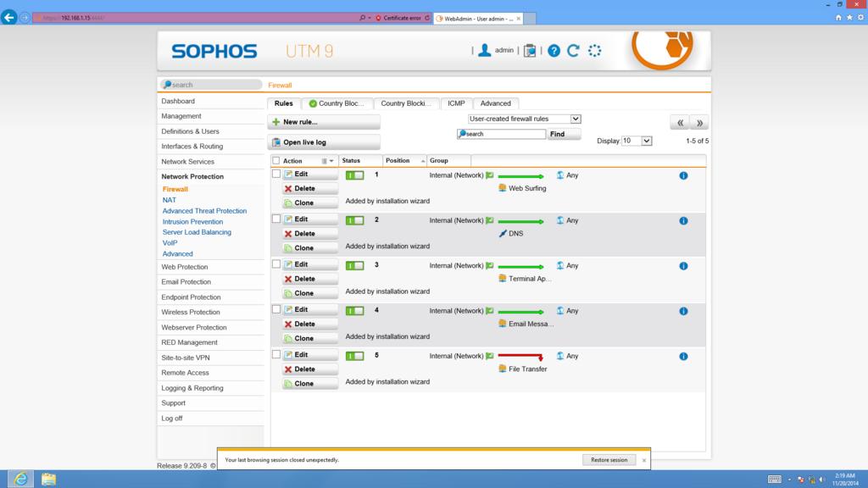Screen dimensions: 868x488
Task: Open NAT under Network Protection
Action: pos(170,200)
